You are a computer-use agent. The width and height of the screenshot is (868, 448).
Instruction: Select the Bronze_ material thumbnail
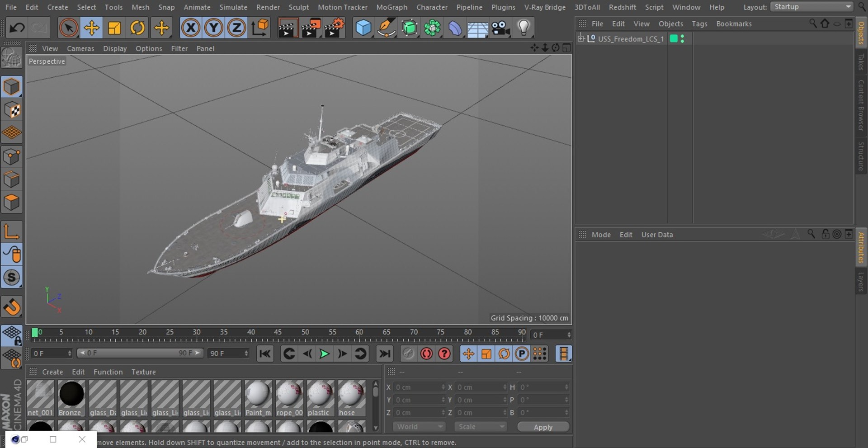71,398
